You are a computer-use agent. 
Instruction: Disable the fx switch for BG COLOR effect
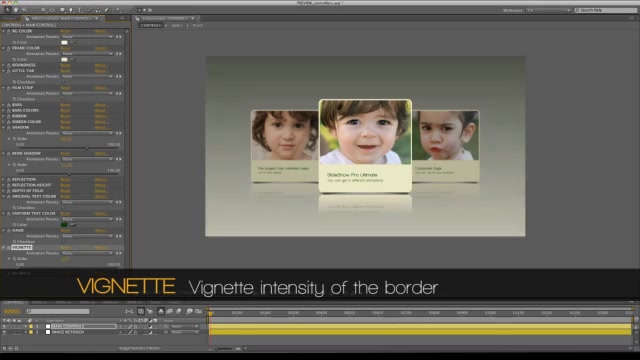[8, 31]
